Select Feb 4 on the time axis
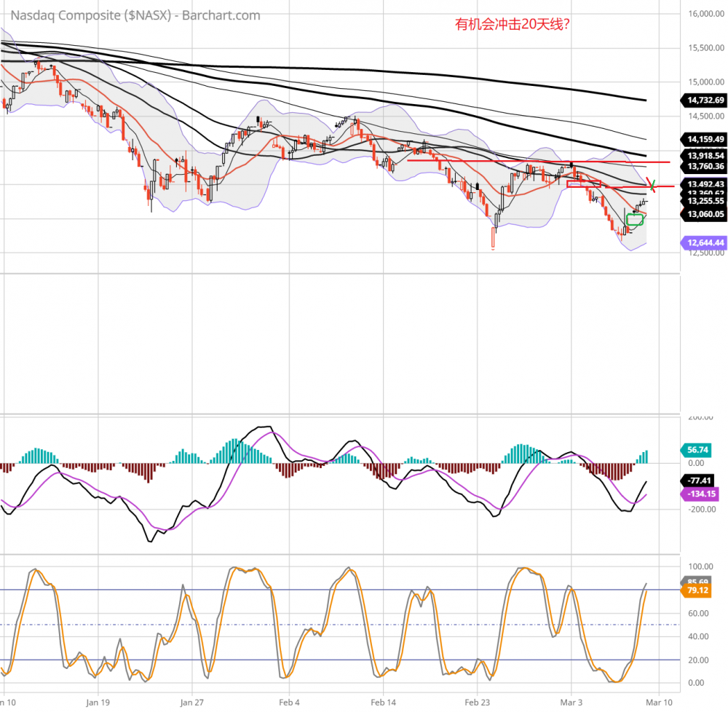Image resolution: width=728 pixels, height=712 pixels. (288, 703)
